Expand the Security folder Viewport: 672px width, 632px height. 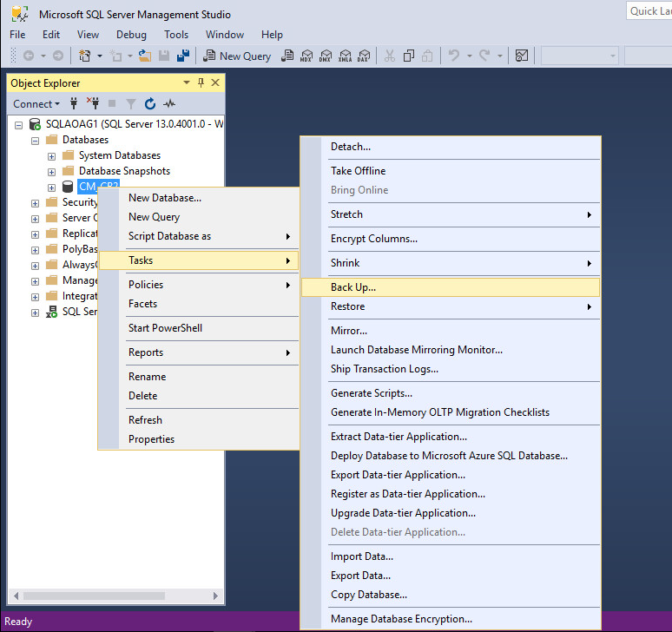[x=35, y=203]
